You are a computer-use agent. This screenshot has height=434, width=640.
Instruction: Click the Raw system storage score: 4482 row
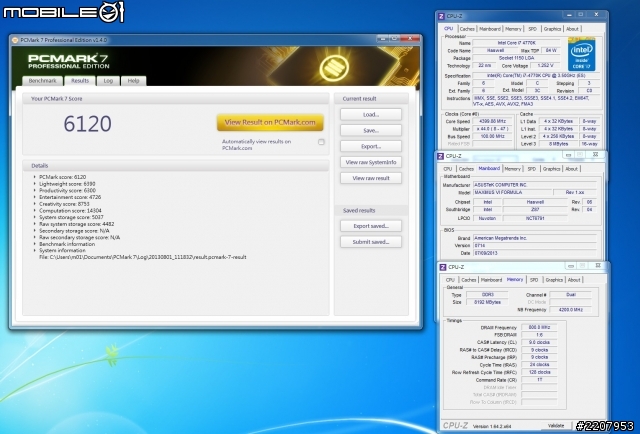tap(76, 224)
